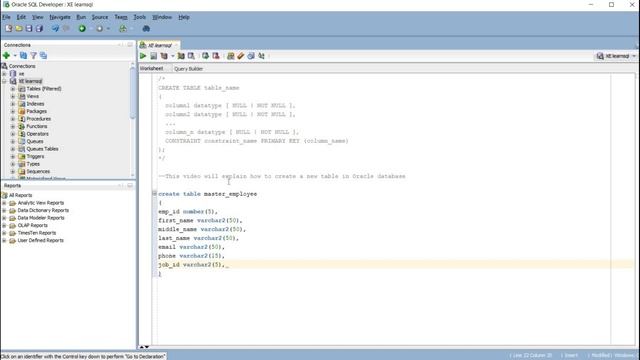Switch to the Query Builder tab
This screenshot has width=640, height=360.
pyautogui.click(x=188, y=69)
